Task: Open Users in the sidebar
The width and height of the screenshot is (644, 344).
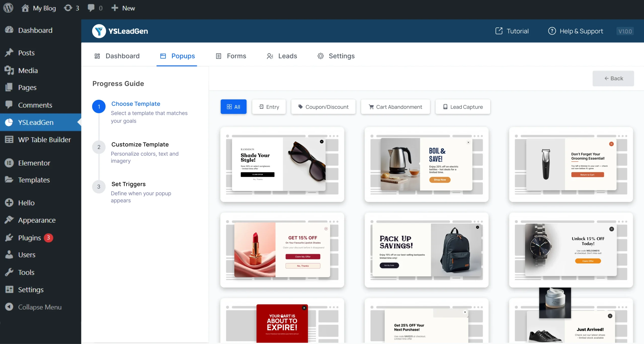Action: [x=41, y=255]
